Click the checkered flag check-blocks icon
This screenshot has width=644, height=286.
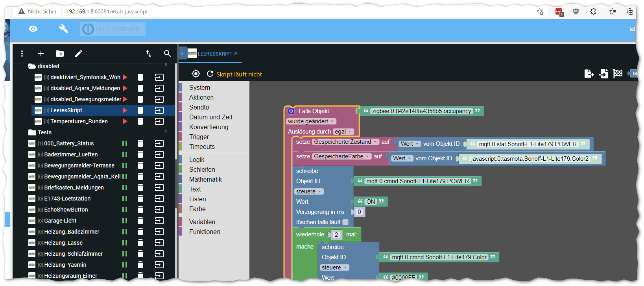tap(618, 73)
